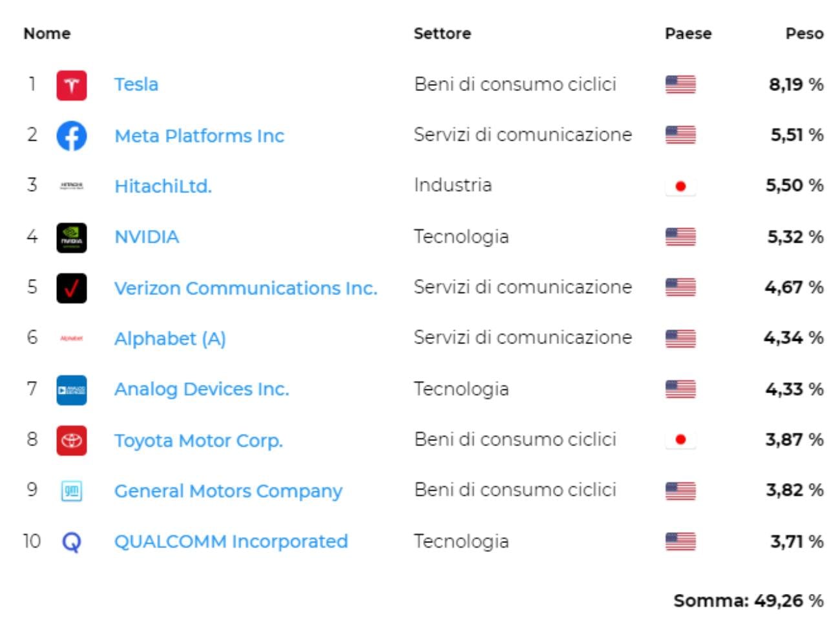Image resolution: width=840 pixels, height=625 pixels.
Task: Click the Settore column header
Action: [442, 34]
